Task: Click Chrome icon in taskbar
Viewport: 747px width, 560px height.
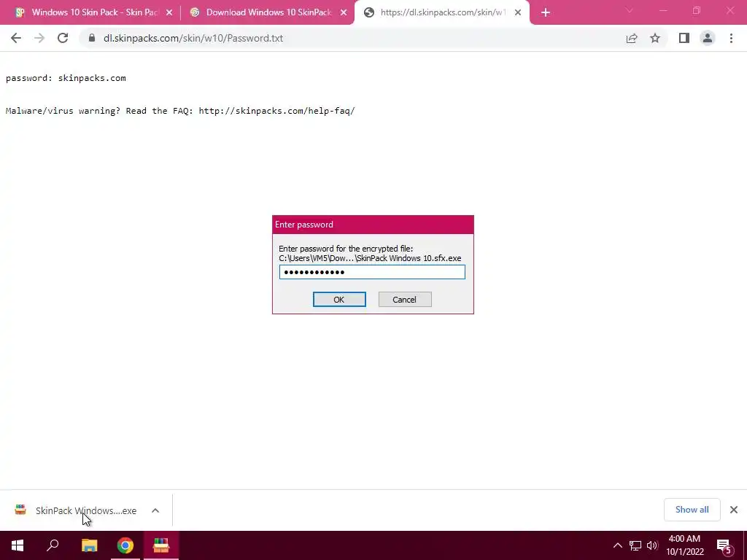Action: coord(125,545)
